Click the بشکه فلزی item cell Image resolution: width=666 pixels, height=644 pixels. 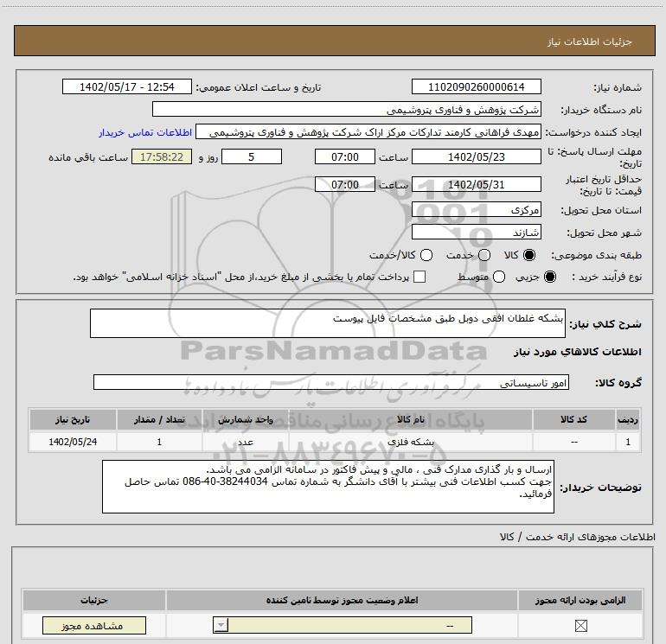410,442
